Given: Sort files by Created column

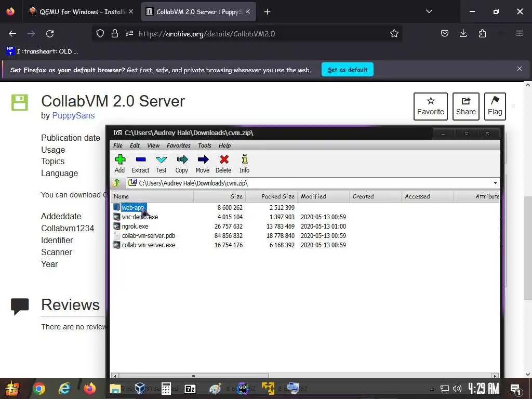Looking at the screenshot, I should tap(375, 196).
